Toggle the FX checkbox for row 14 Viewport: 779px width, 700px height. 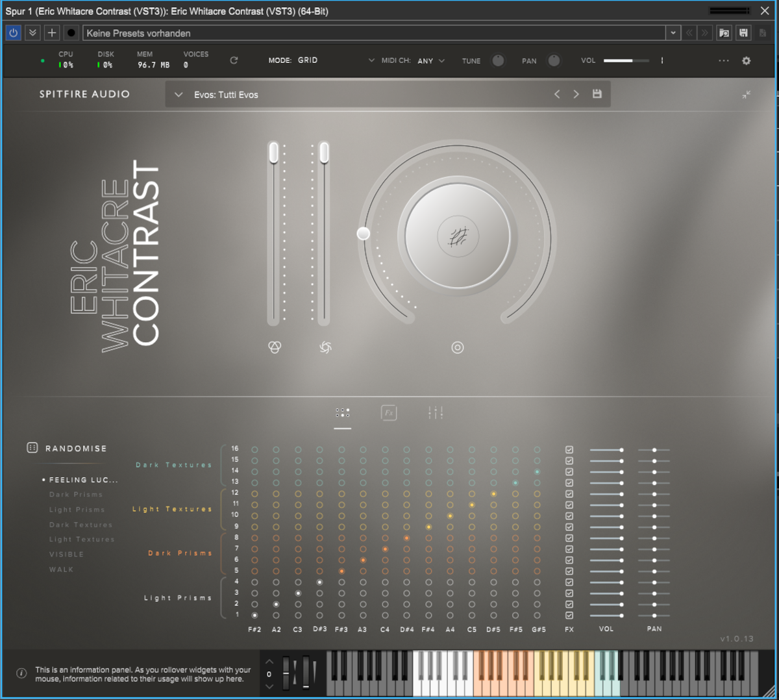pos(569,471)
